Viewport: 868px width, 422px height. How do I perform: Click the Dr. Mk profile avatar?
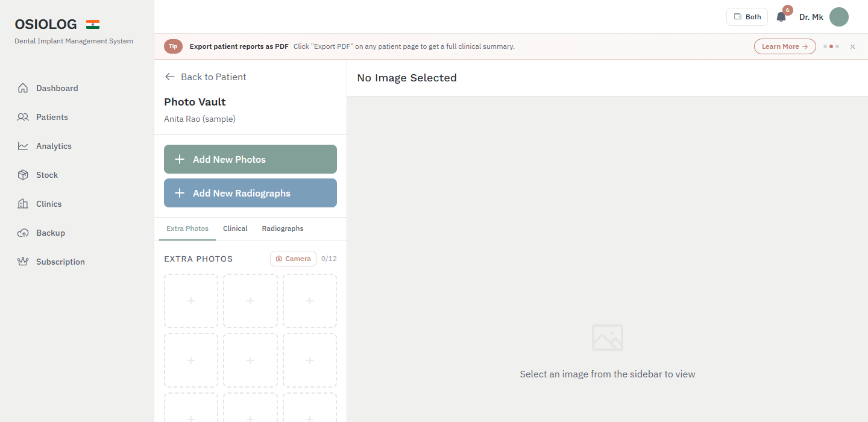coord(839,17)
